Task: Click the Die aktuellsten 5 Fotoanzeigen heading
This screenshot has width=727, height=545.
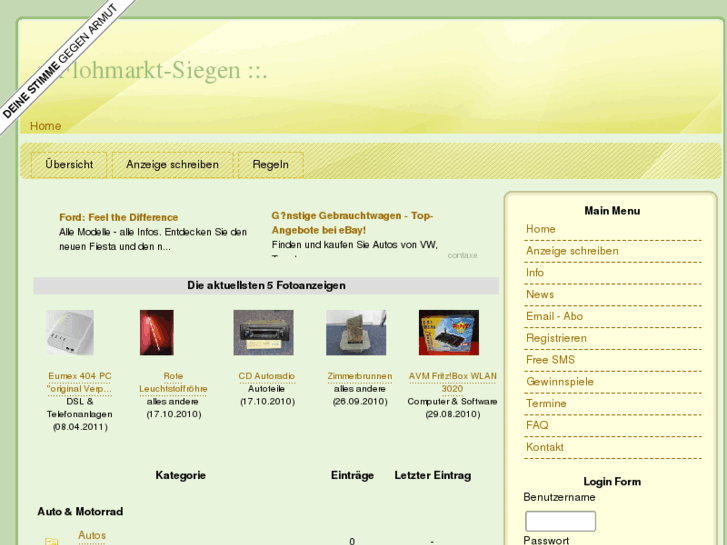Action: tap(266, 286)
